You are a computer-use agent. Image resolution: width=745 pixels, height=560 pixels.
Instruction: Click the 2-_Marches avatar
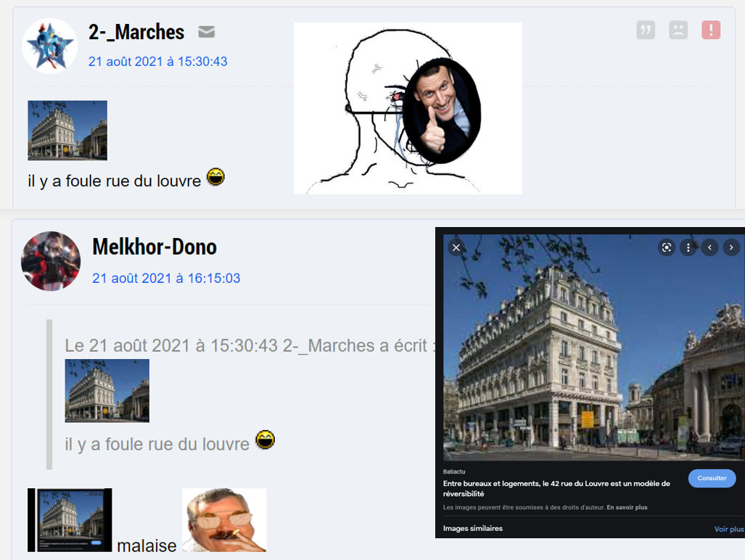(x=50, y=46)
